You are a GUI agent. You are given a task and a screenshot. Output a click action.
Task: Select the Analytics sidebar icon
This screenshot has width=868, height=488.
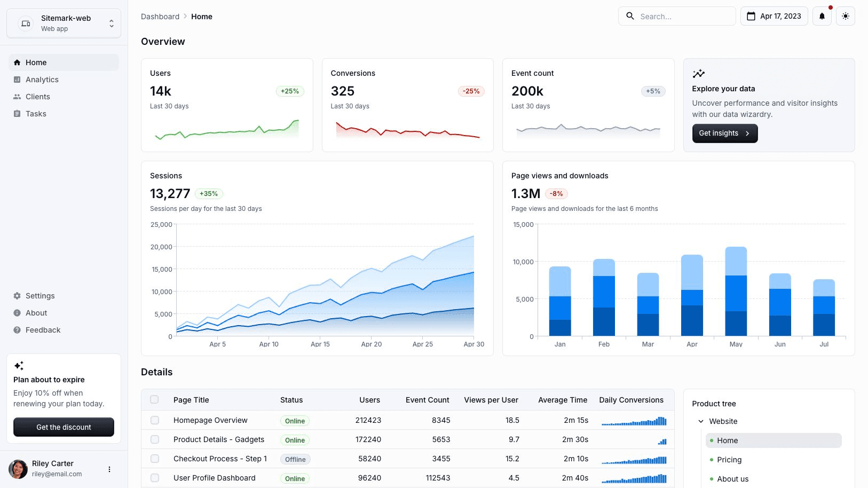click(x=18, y=79)
